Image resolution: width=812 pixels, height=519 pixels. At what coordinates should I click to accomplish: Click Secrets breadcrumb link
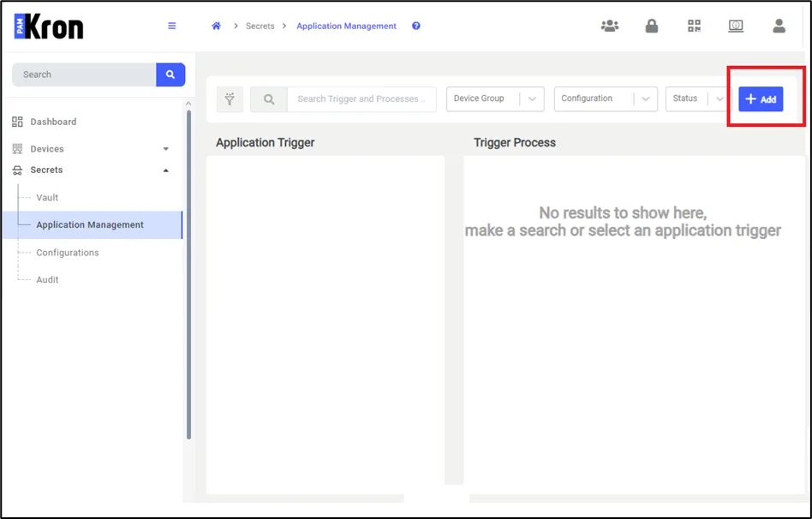pos(260,26)
